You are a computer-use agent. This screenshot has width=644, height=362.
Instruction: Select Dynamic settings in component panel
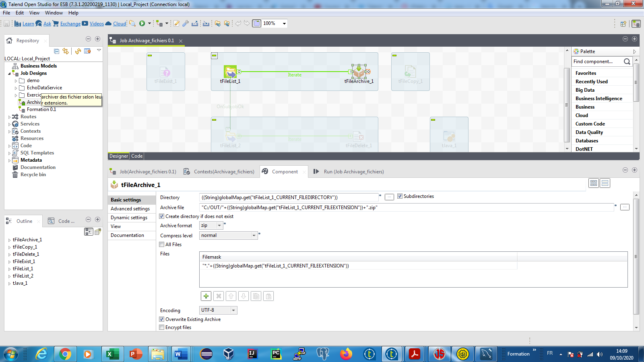tap(129, 218)
